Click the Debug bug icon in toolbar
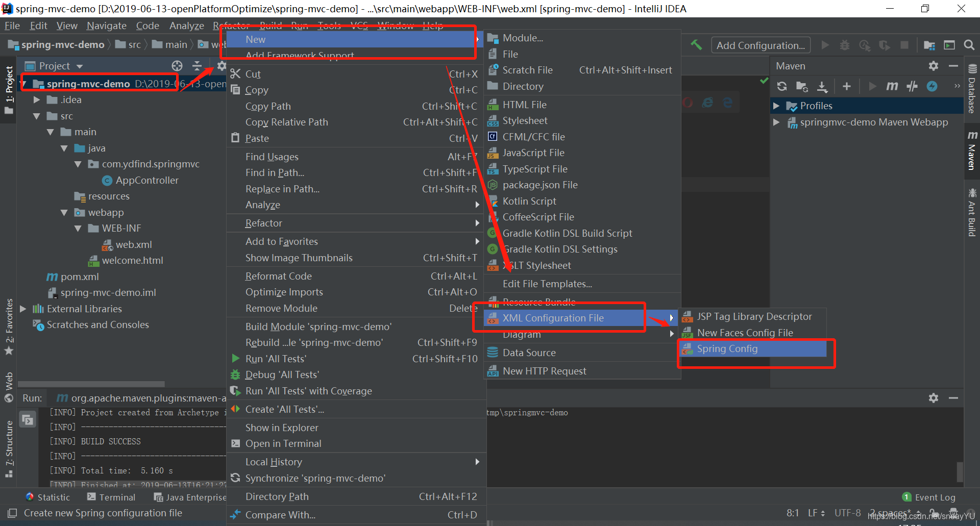Image resolution: width=980 pixels, height=526 pixels. click(x=845, y=45)
